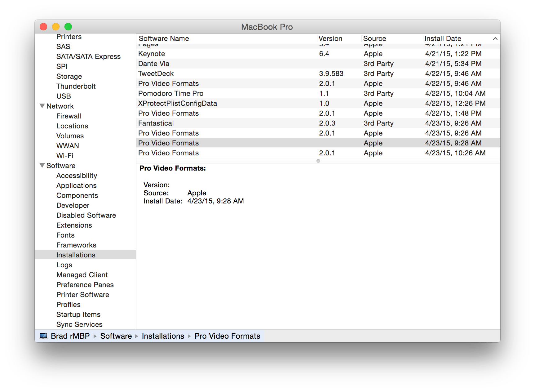Image resolution: width=535 pixels, height=392 pixels.
Task: Click the MacBook icon in the breadcrumb bar
Action: pos(44,336)
